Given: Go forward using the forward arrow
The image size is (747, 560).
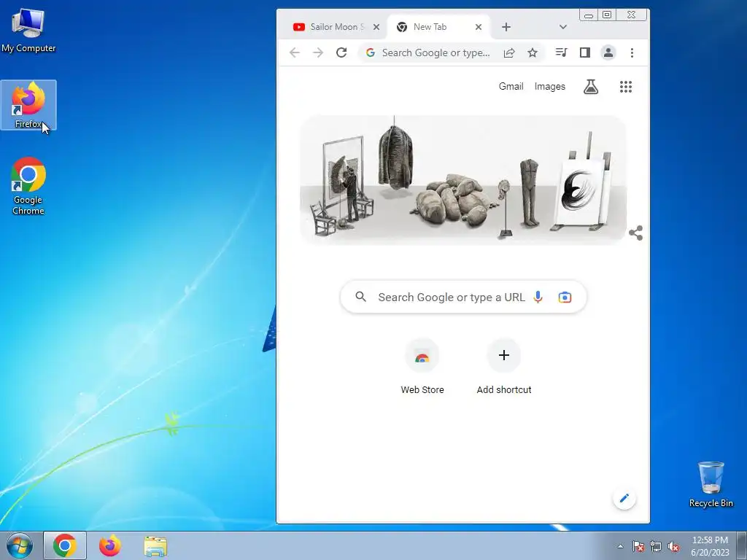Looking at the screenshot, I should (318, 52).
